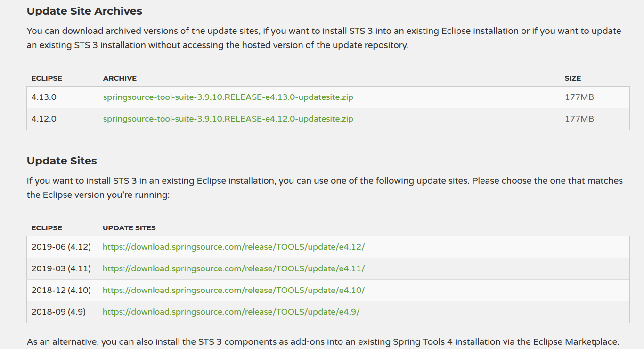Screen dimensions: 644x349
Task: Select the Update Site Archives heading
Action: pyautogui.click(x=84, y=11)
